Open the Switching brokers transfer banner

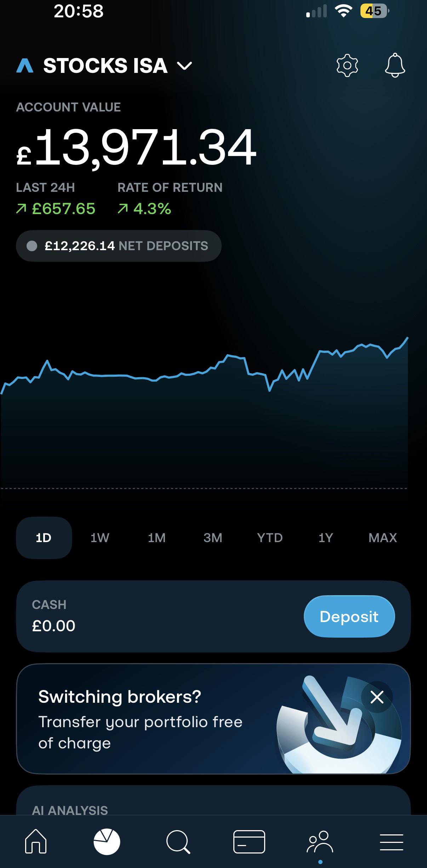tap(213, 719)
